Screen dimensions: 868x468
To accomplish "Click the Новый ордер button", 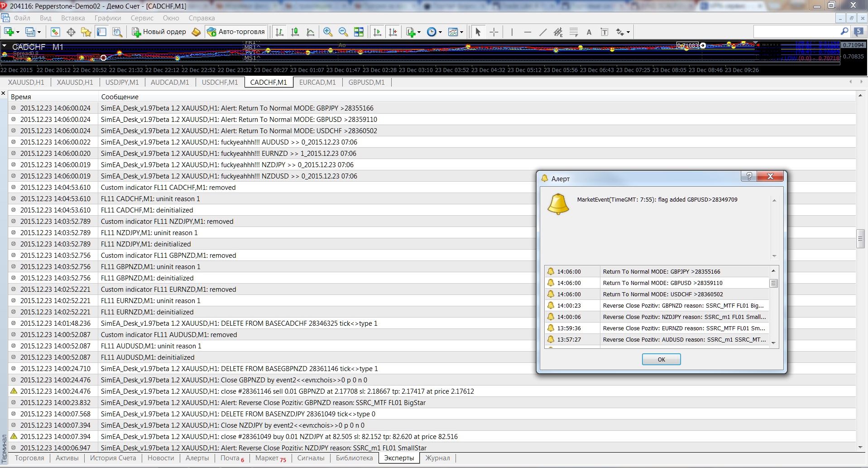I will point(159,32).
